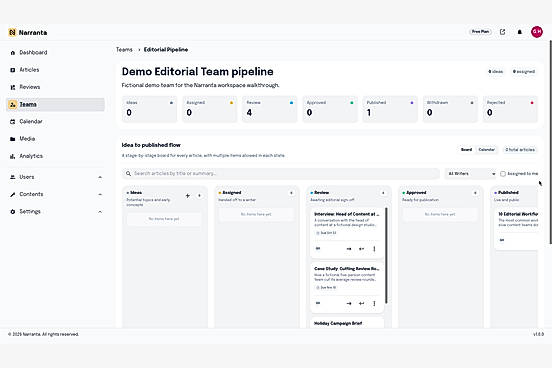Click the total articles badge
The image size is (552, 368).
pos(520,150)
